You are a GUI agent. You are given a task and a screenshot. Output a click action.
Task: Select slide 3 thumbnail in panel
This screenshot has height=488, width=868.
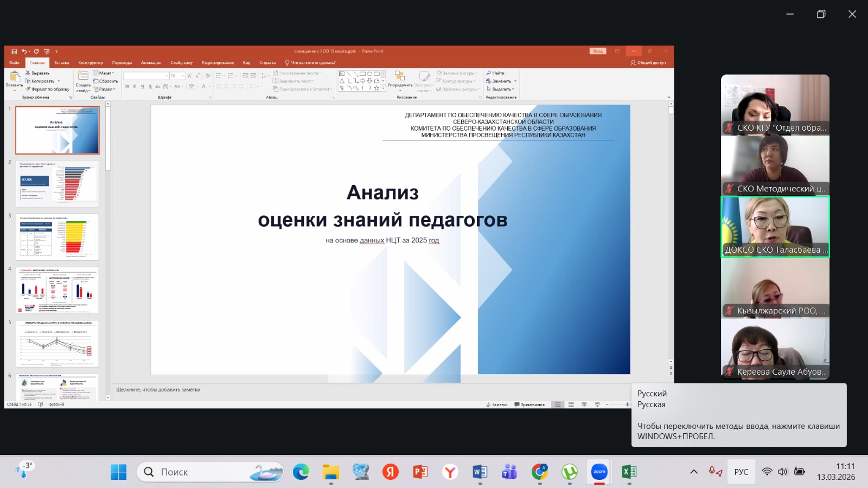58,236
